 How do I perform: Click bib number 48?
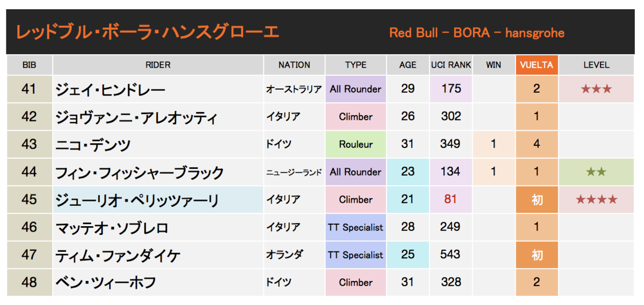(29, 282)
